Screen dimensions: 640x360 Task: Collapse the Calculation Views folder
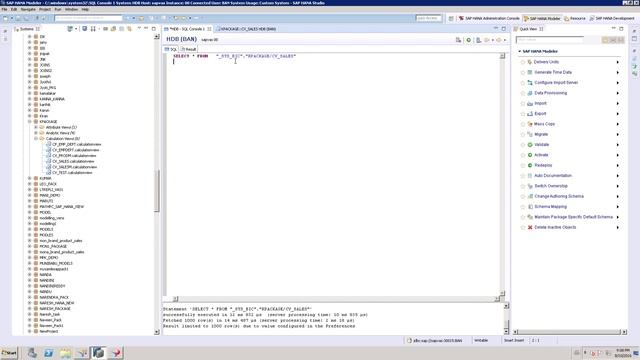point(36,139)
